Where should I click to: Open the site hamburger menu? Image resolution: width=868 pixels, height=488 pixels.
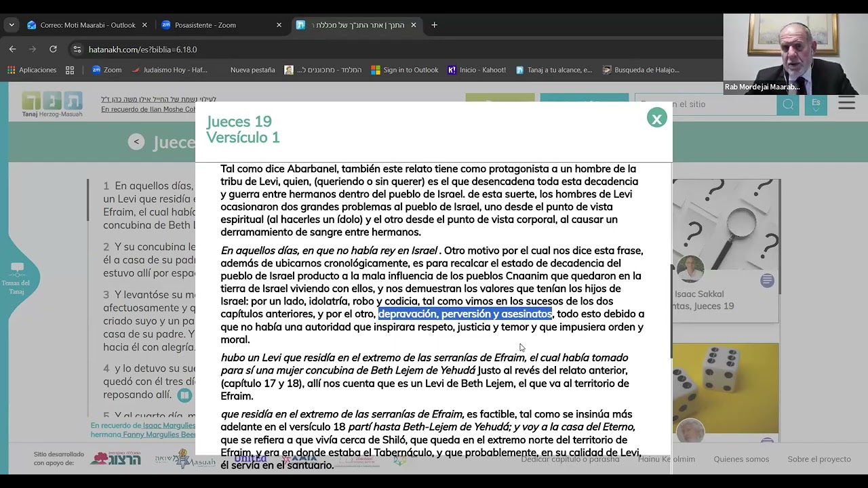point(846,103)
